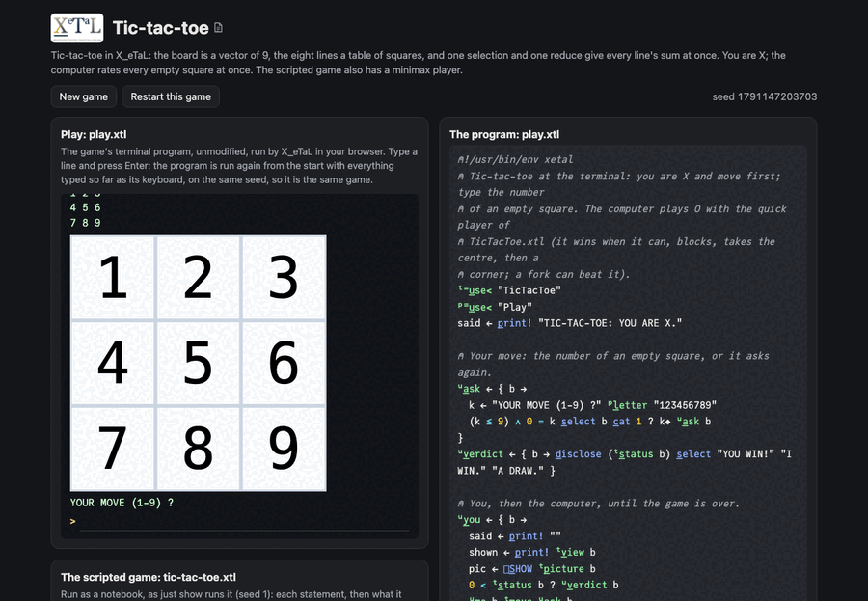The width and height of the screenshot is (868, 601).
Task: Open the "letter" link in the code
Action: [x=630, y=405]
